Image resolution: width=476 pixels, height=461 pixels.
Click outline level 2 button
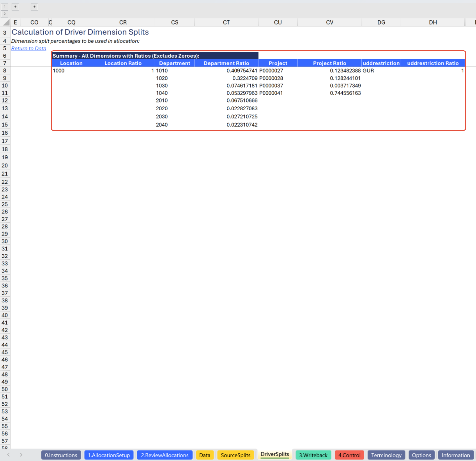pos(5,14)
